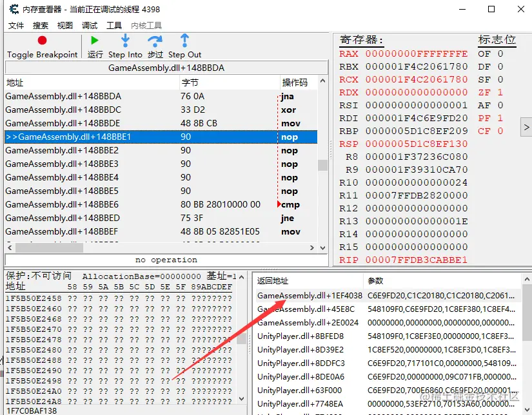Viewport: 532px width, 415px height.
Task: Click the RSP register value
Action: [x=417, y=144]
